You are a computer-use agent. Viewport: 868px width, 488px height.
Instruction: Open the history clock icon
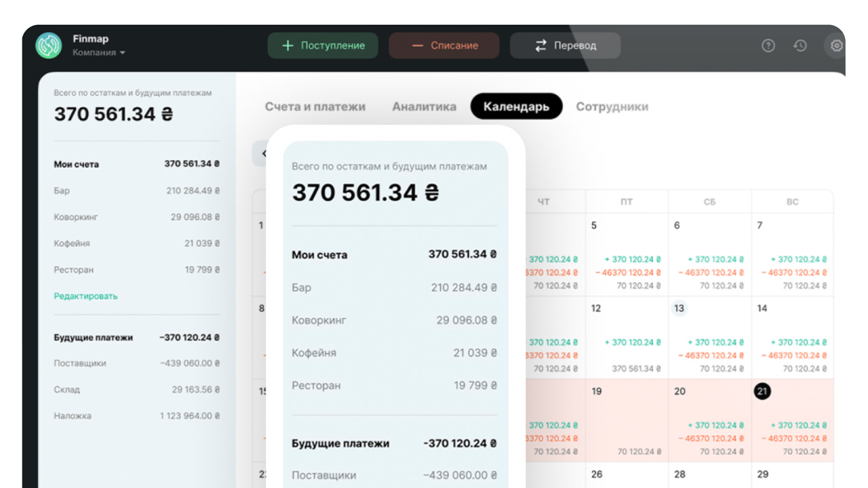coord(800,45)
